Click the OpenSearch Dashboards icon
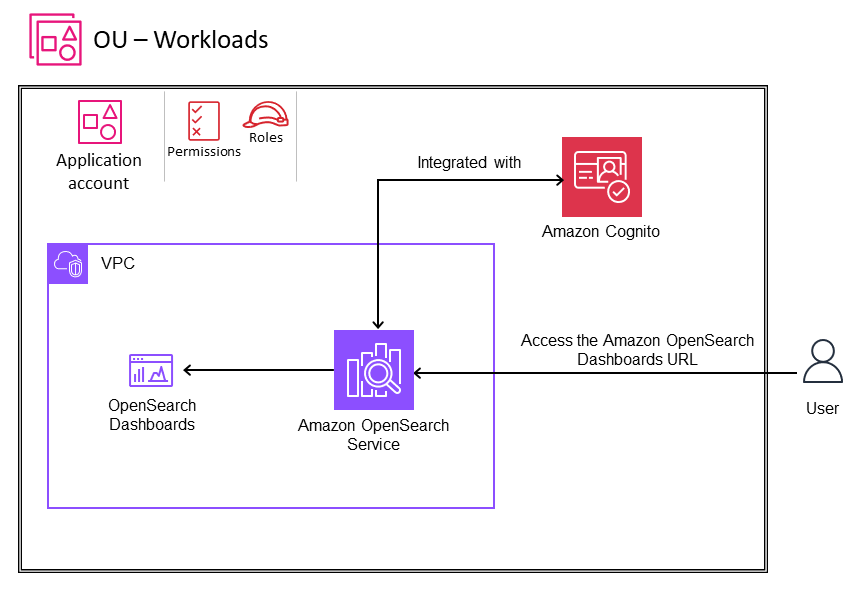 pos(151,370)
